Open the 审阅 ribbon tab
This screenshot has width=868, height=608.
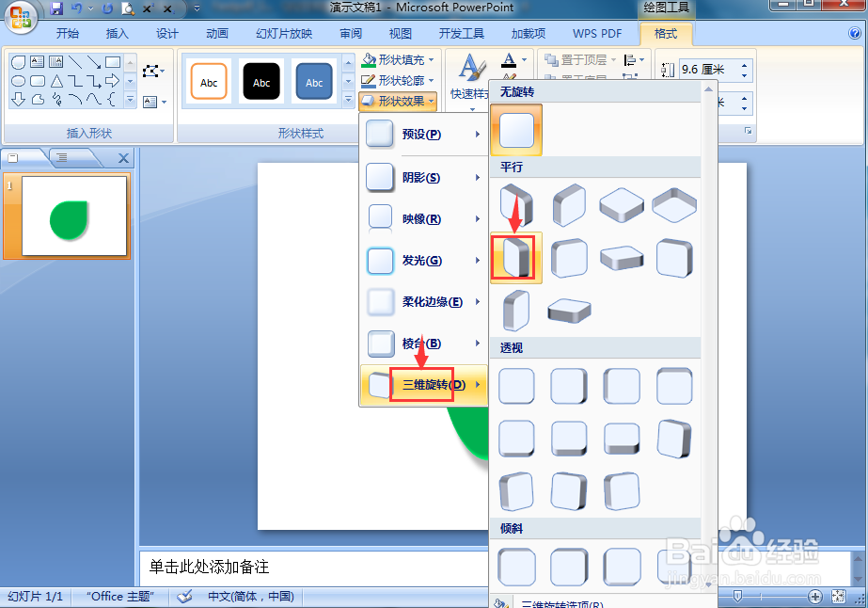(x=351, y=34)
